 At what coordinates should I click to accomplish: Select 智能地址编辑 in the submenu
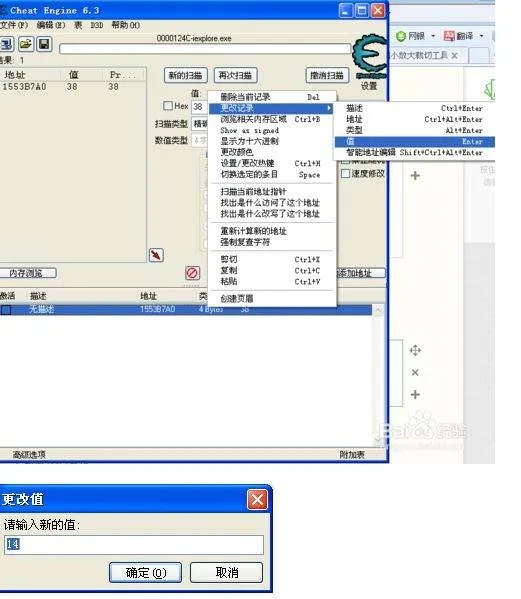click(415, 152)
